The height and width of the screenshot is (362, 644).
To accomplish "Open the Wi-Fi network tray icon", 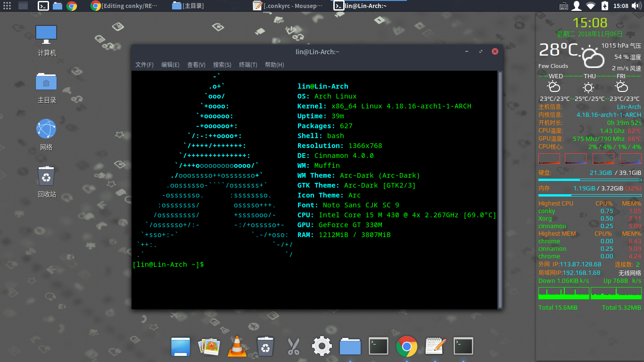I will (x=590, y=6).
